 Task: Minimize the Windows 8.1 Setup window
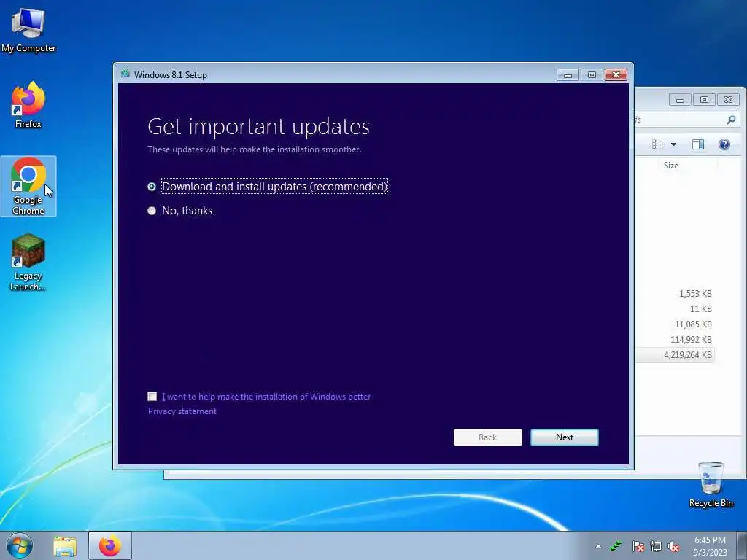(x=568, y=75)
